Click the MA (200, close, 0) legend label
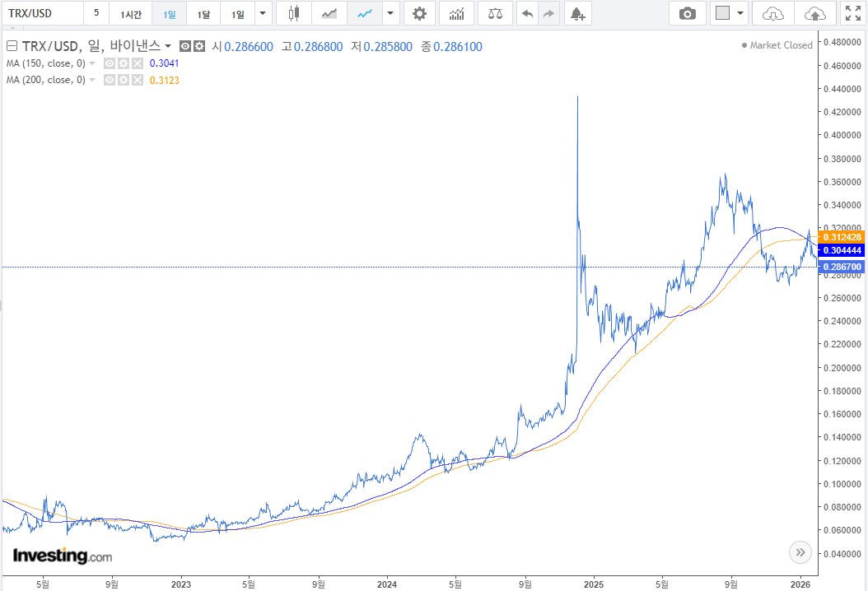 (x=46, y=80)
